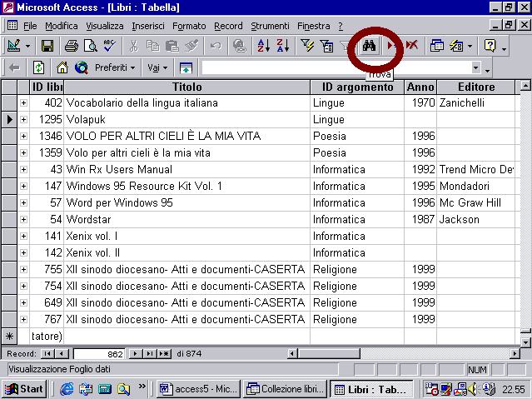Expand the Wordstar row plus sign
532x399 pixels.
[23, 219]
